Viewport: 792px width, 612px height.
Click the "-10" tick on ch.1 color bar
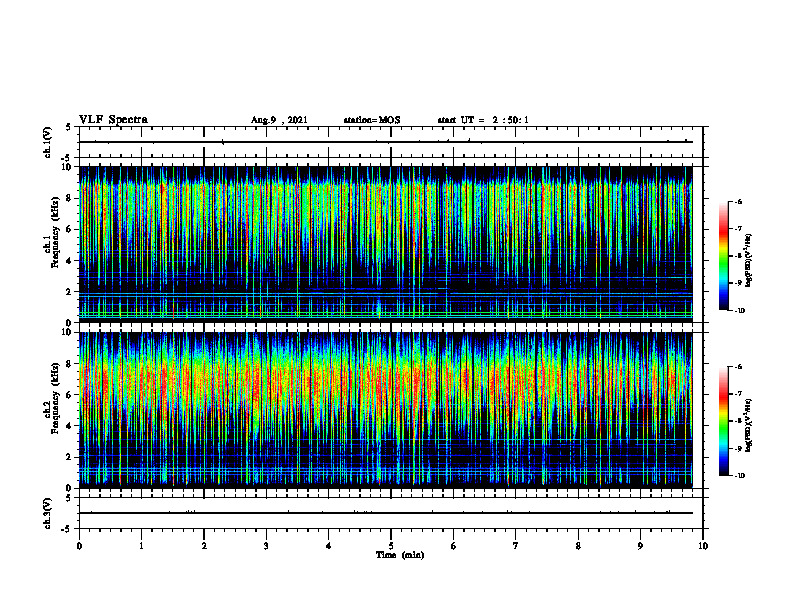pos(739,311)
